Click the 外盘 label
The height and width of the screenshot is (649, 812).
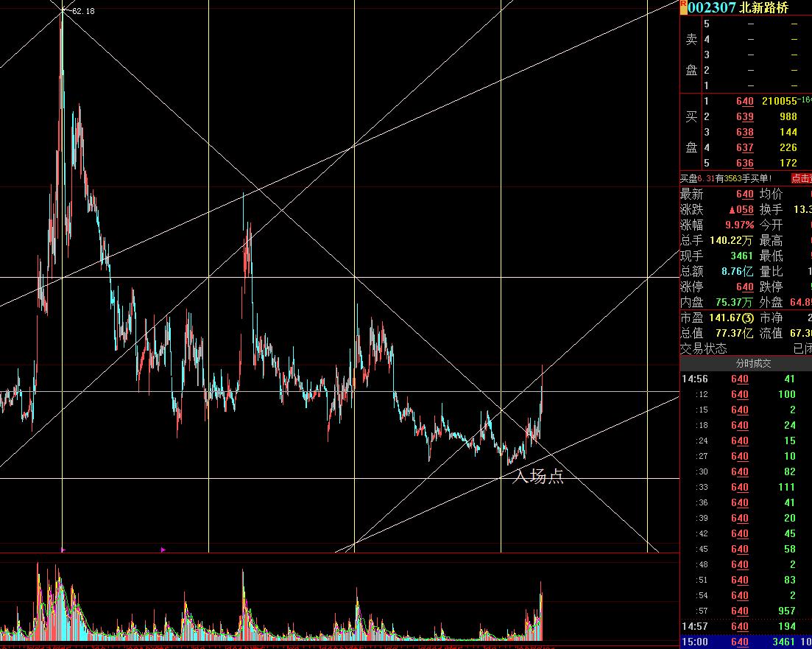click(771, 302)
